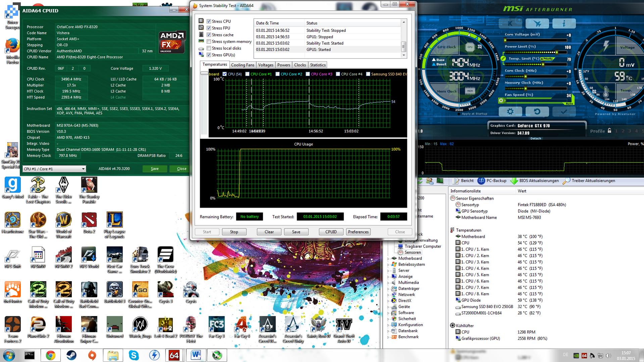
Task: Select the Temperatures tab
Action: pyautogui.click(x=215, y=64)
